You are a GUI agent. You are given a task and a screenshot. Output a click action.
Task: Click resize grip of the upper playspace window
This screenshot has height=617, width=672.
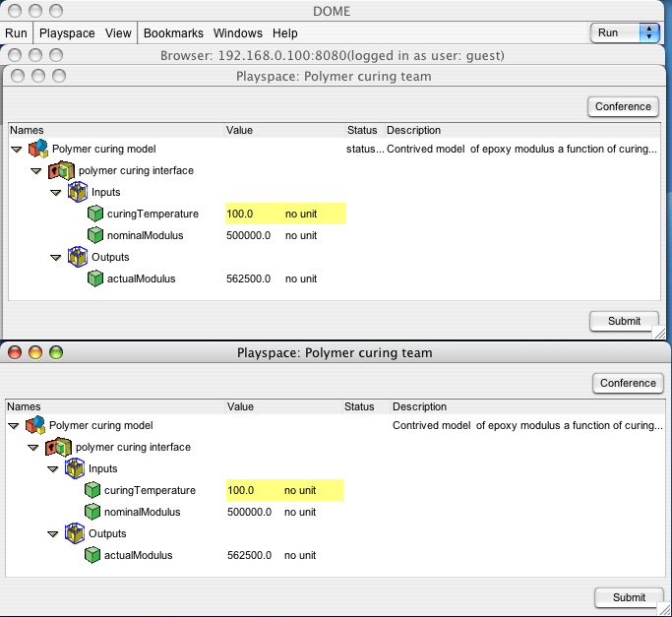tap(659, 333)
